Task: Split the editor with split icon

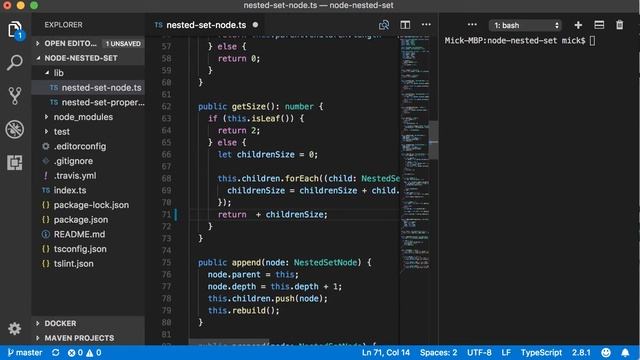Action: coord(405,25)
